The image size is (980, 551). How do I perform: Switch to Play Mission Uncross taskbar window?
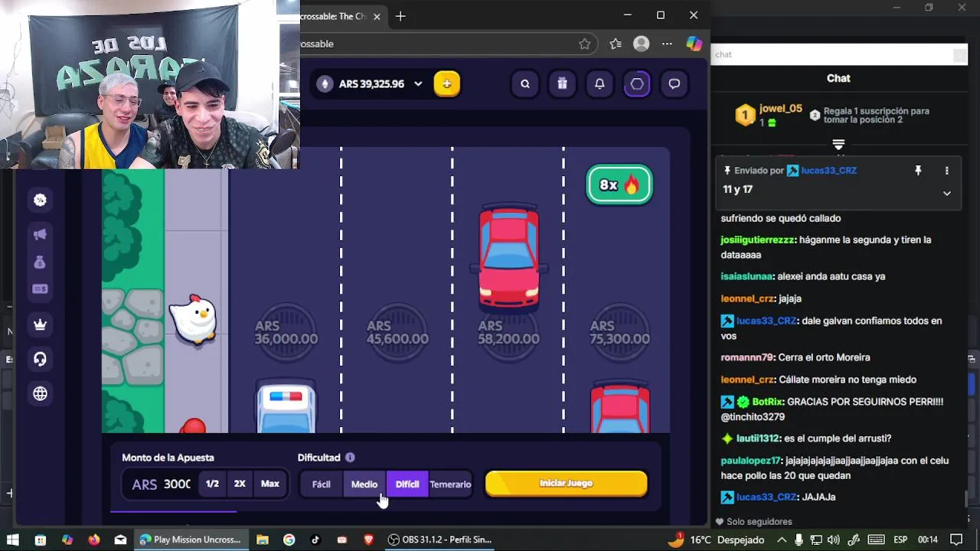coord(190,540)
